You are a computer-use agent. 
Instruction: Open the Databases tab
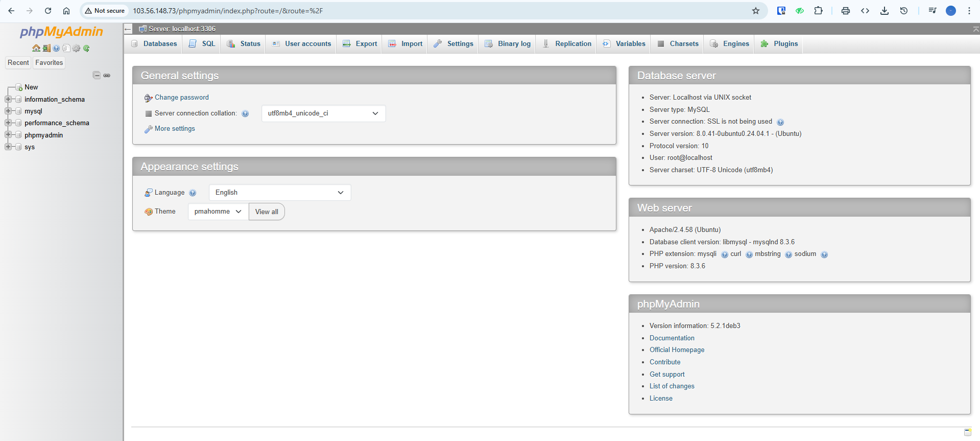154,44
